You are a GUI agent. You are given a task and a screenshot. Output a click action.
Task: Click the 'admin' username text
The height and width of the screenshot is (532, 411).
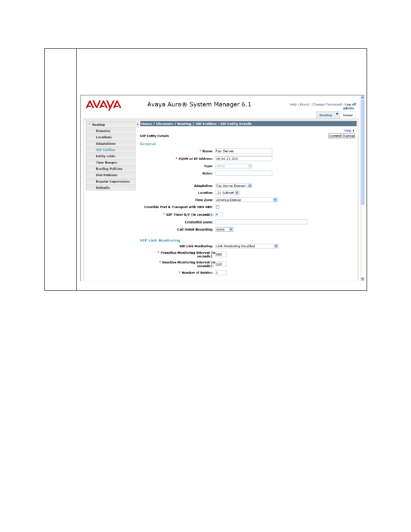pos(349,108)
